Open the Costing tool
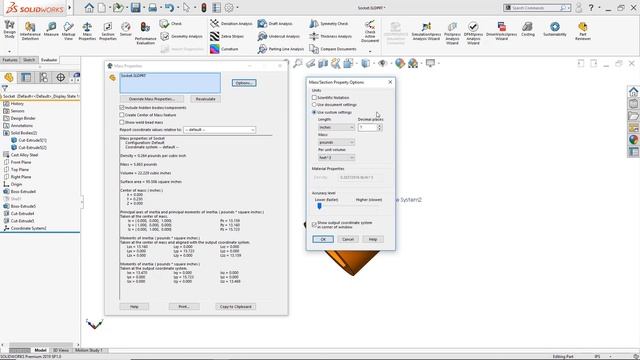This screenshot has height=360, width=640. click(x=527, y=29)
